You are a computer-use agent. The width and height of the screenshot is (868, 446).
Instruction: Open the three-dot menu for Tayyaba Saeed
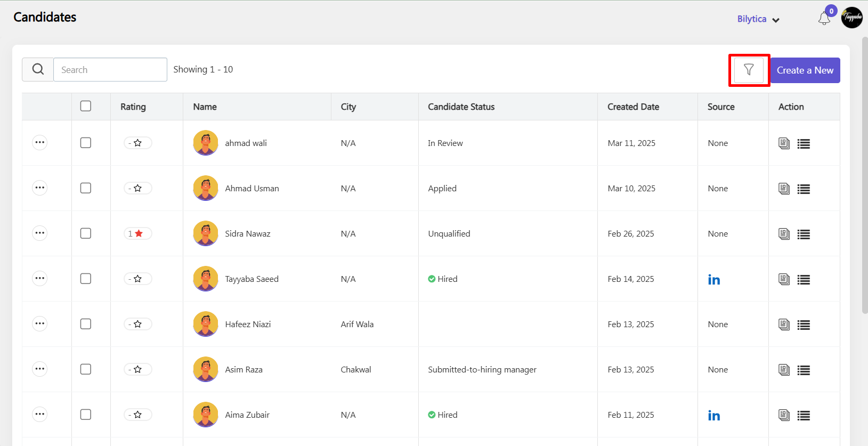[x=39, y=279]
